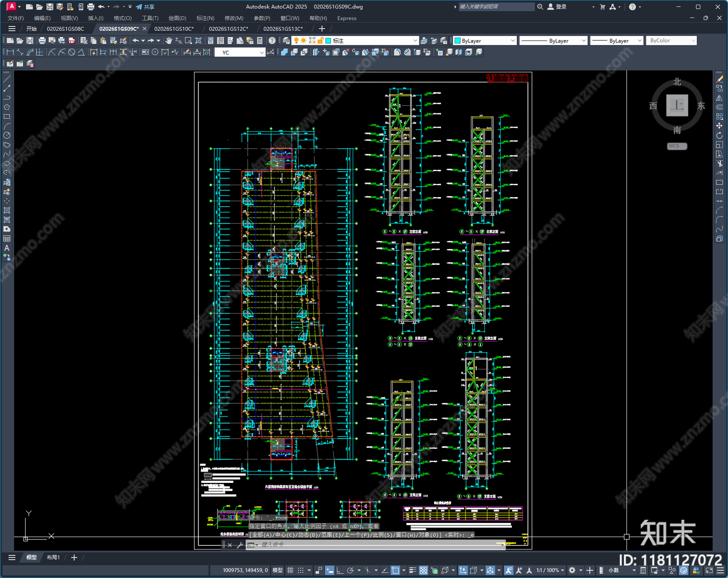
Task: Click the search keyword input field
Action: [x=496, y=7]
